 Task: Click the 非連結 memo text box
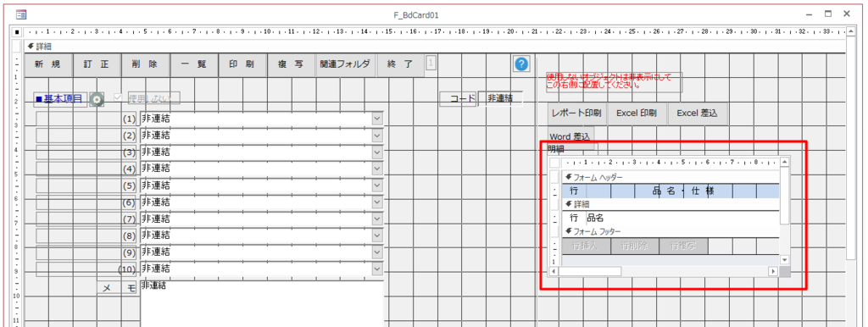[x=261, y=304]
